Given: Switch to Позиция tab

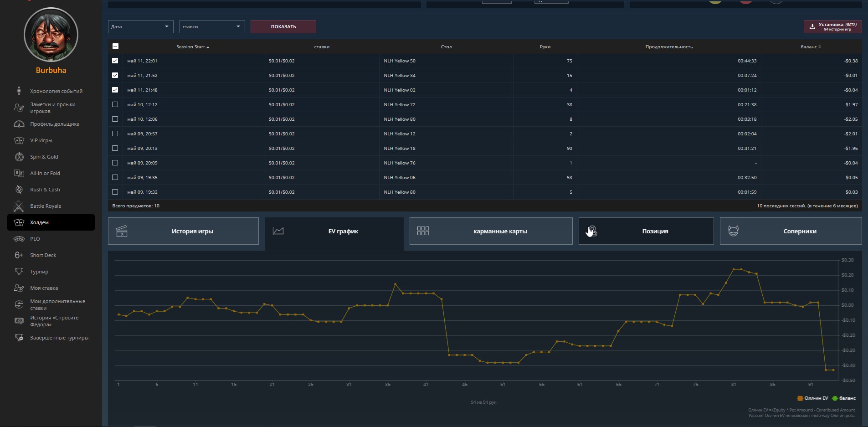Looking at the screenshot, I should (x=646, y=231).
